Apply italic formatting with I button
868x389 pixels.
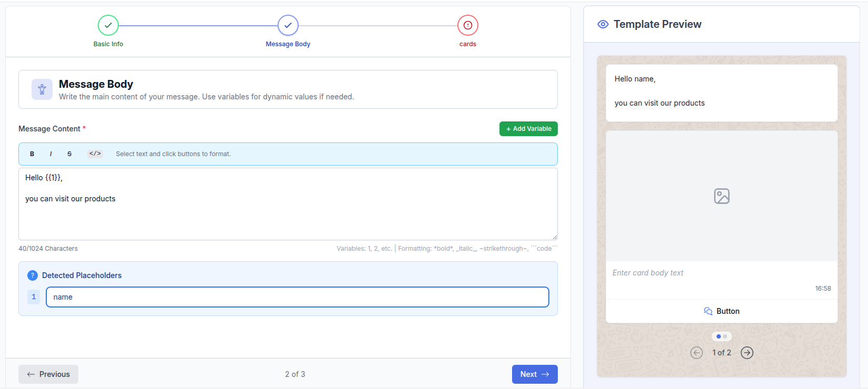(x=50, y=154)
